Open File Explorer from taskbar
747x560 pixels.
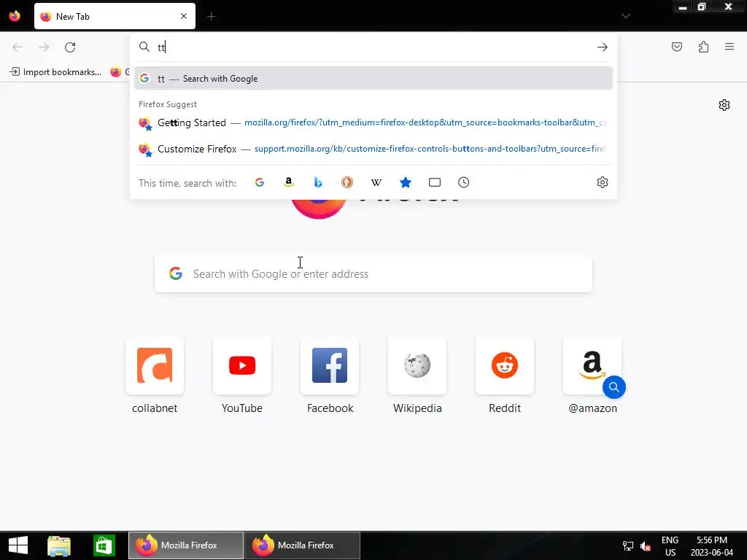[x=59, y=545]
